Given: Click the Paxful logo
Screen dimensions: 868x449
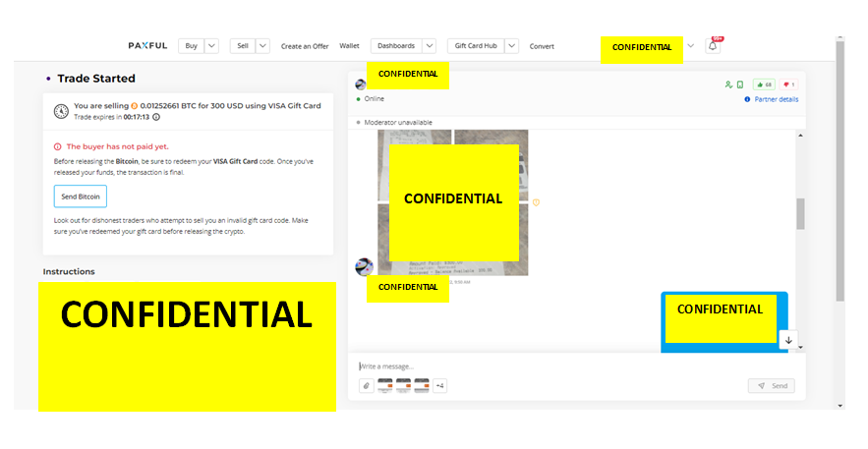Looking at the screenshot, I should [147, 46].
